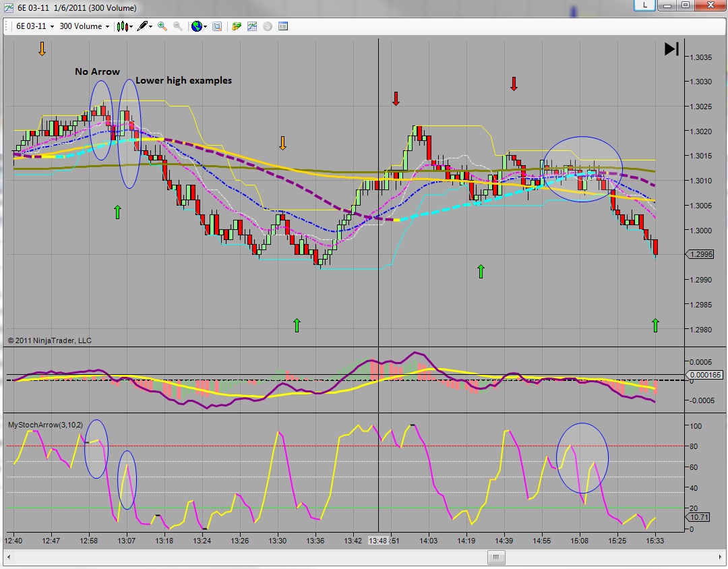The height and width of the screenshot is (569, 728).
Task: Expand the globe icon dropdown arrow
Action: 205,26
